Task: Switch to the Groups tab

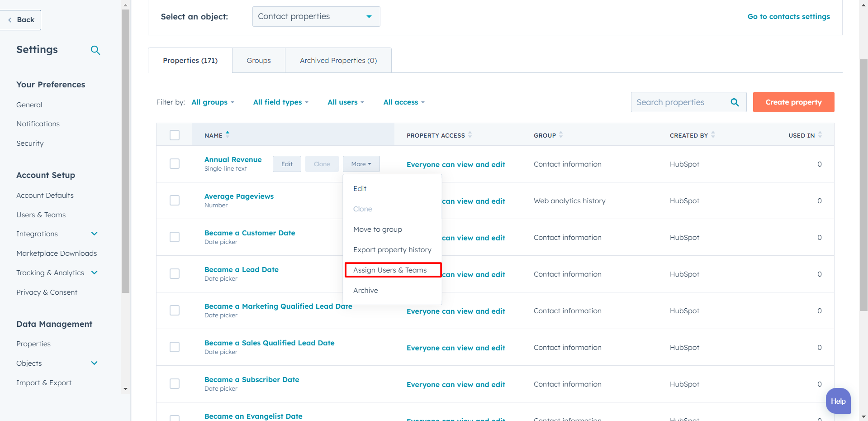Action: click(258, 60)
